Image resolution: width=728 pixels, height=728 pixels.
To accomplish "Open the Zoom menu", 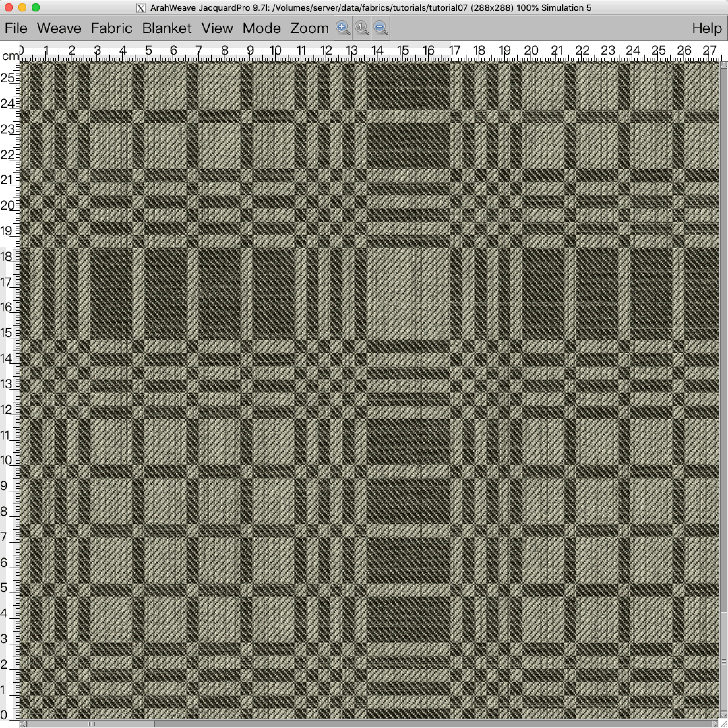I will pos(309,28).
